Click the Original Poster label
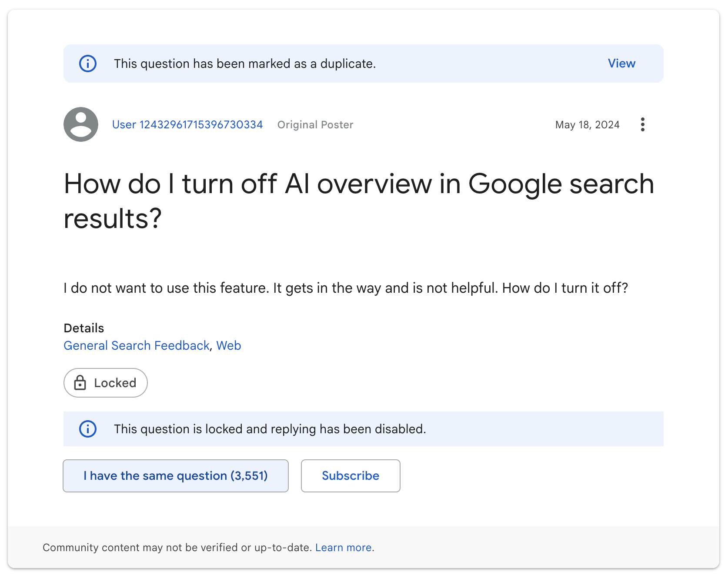Image resolution: width=728 pixels, height=582 pixels. [x=315, y=125]
